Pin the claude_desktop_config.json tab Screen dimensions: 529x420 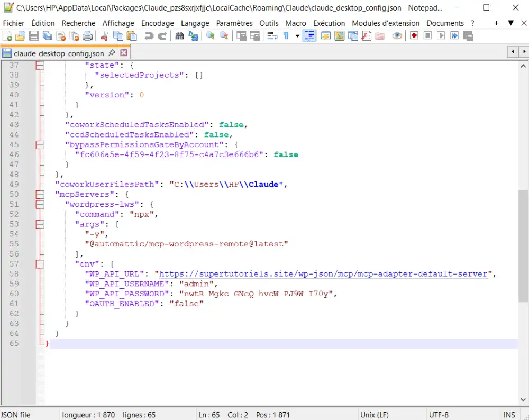click(112, 53)
